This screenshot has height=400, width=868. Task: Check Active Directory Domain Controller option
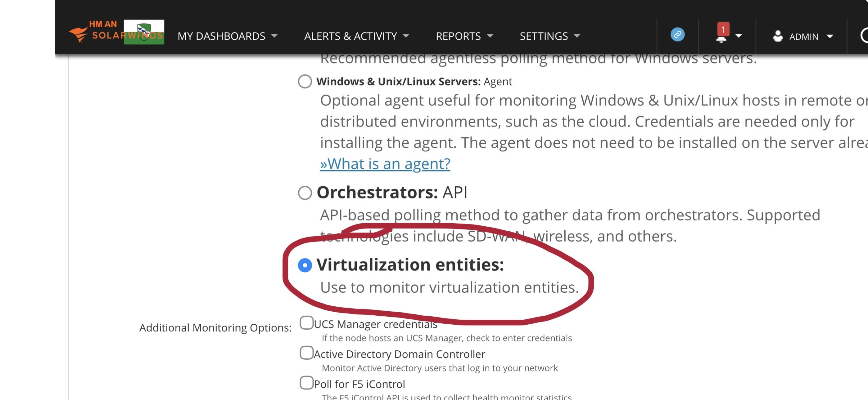(x=306, y=353)
